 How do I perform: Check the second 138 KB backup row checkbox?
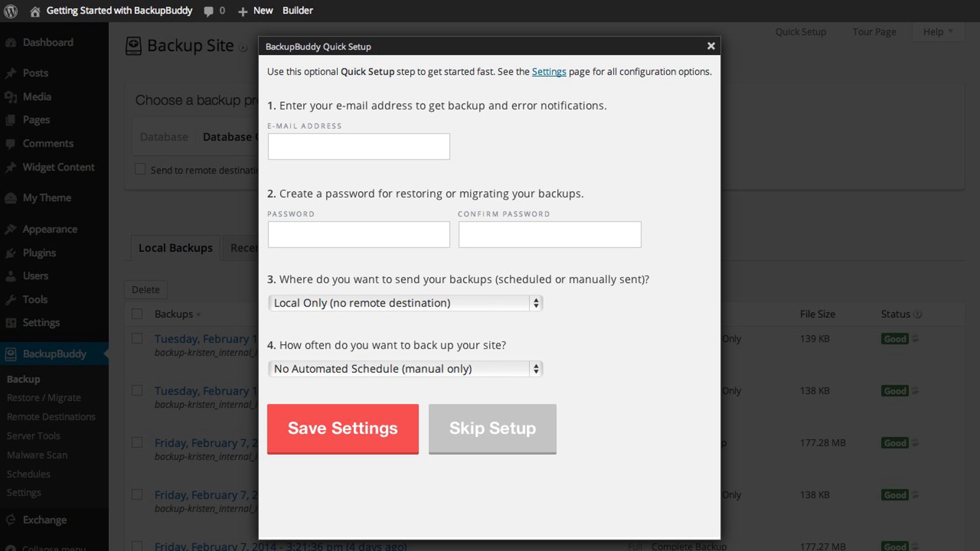tap(137, 495)
